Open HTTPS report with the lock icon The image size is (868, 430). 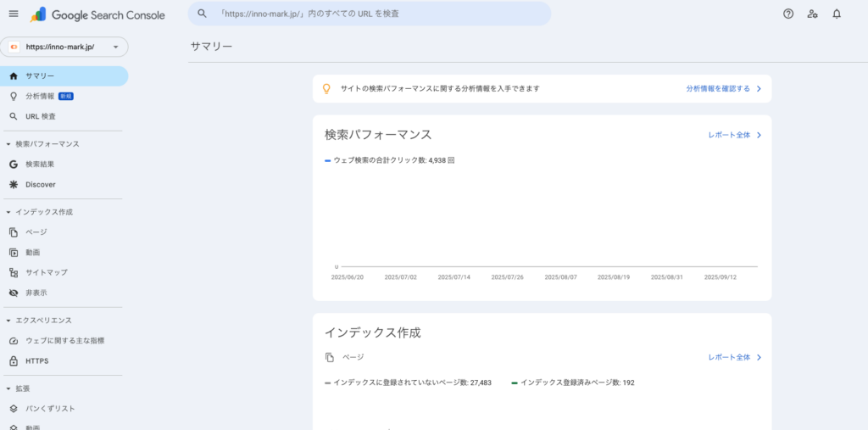tap(36, 360)
